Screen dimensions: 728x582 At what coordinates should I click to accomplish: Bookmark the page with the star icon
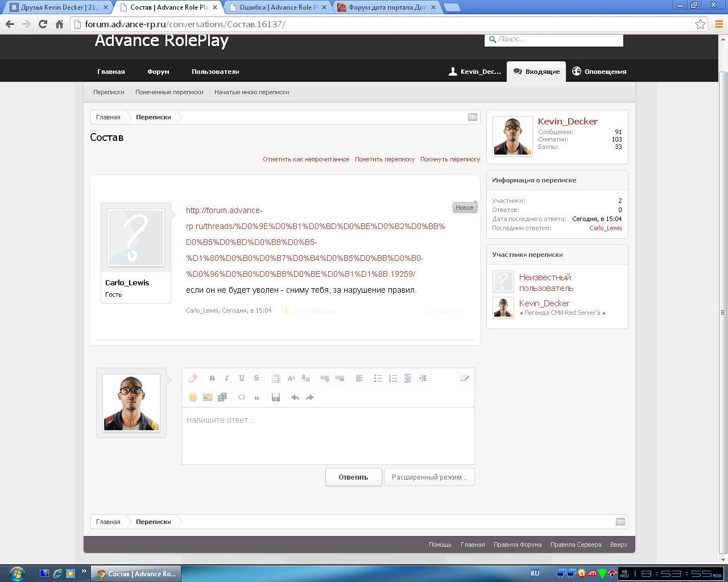[x=701, y=24]
